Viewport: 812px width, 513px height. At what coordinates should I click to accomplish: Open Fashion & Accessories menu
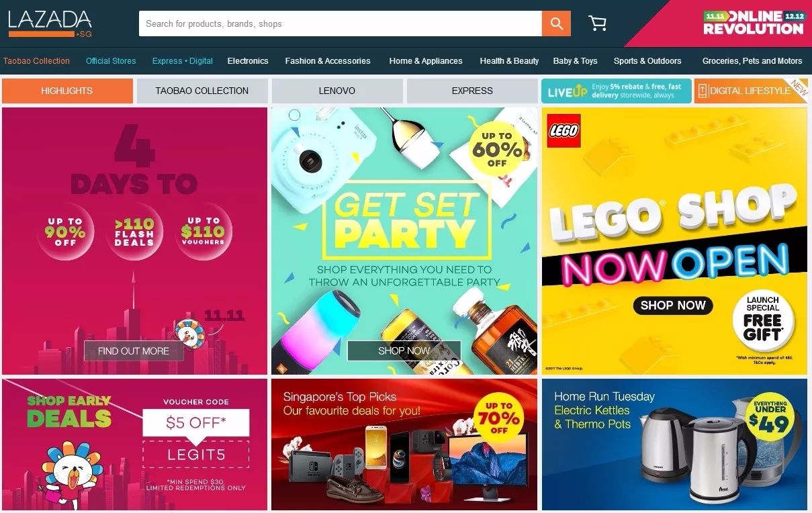point(328,60)
